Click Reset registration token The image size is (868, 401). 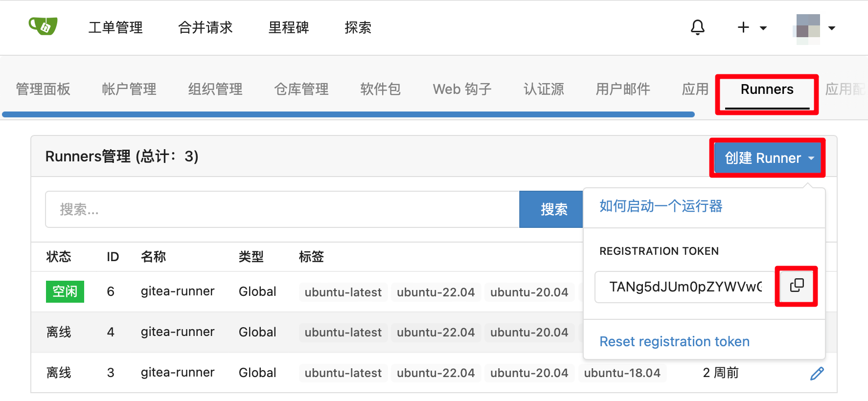point(674,341)
